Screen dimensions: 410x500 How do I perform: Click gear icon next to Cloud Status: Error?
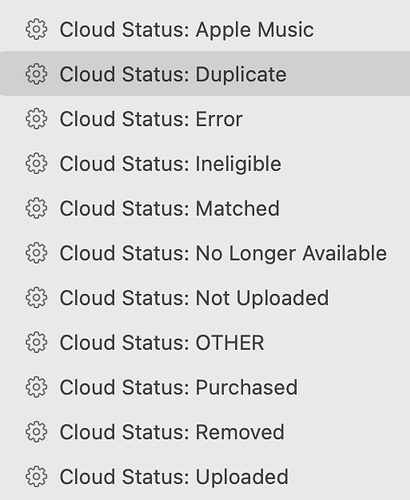(36, 119)
